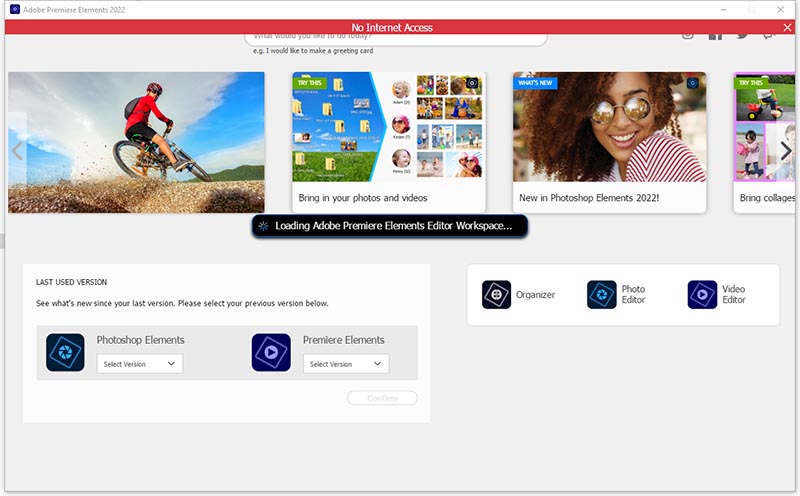Click the greyed-out Confirm button
Screen dimensions: 800x496
coord(382,398)
